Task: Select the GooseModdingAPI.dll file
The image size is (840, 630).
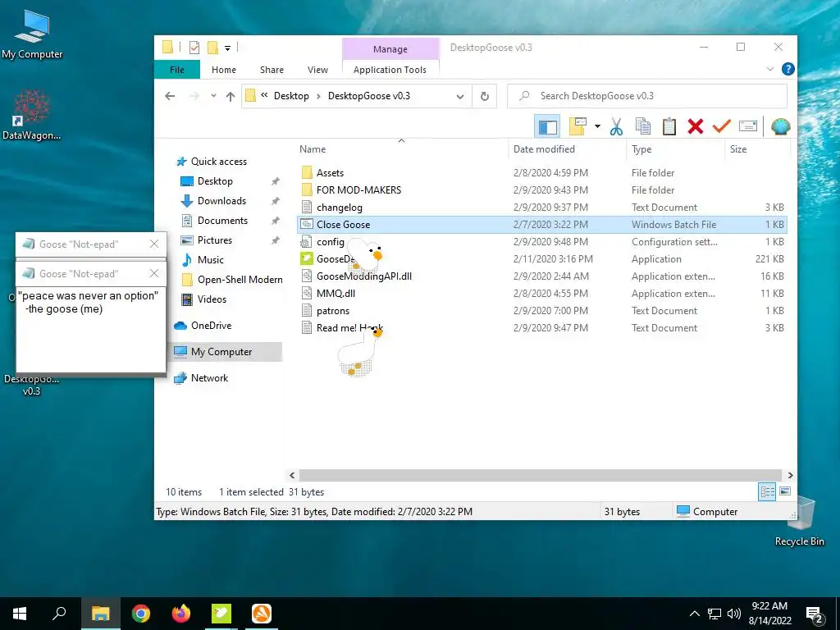Action: point(541,276)
